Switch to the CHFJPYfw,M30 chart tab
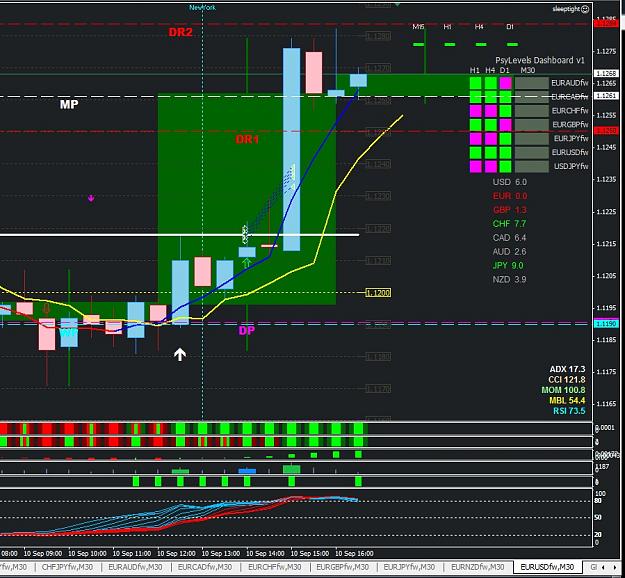 point(67,567)
